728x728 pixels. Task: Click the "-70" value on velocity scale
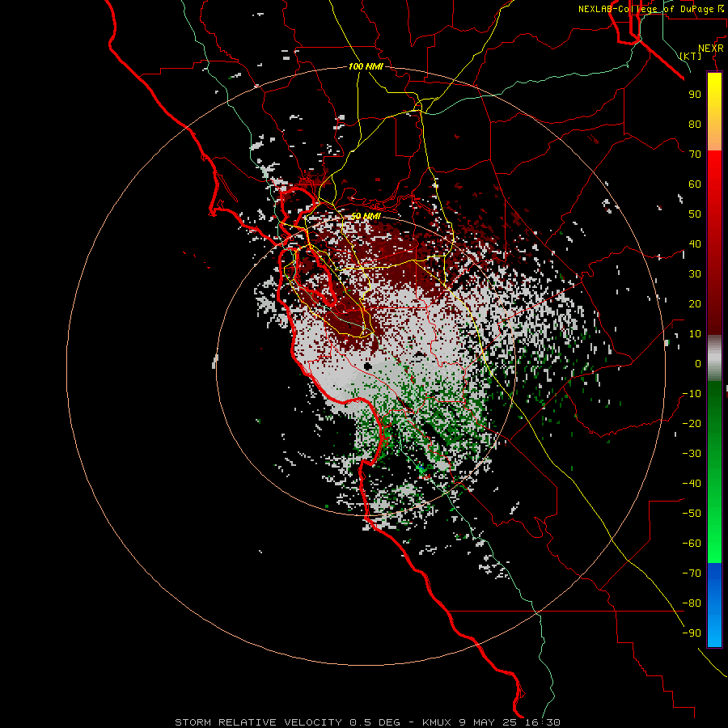pos(692,574)
